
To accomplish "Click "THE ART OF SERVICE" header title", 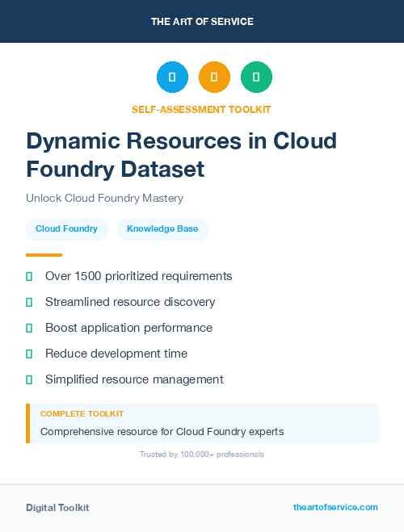I will click(202, 22).
